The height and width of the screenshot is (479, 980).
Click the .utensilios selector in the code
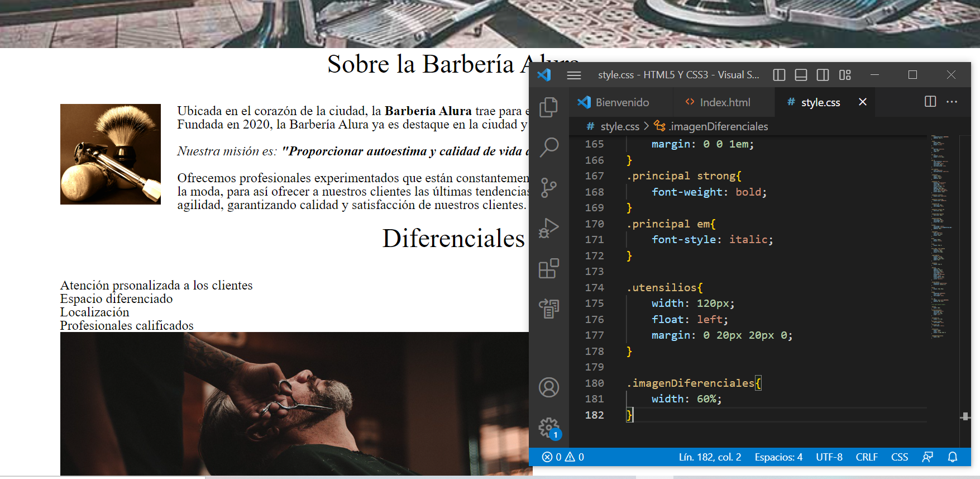(662, 287)
